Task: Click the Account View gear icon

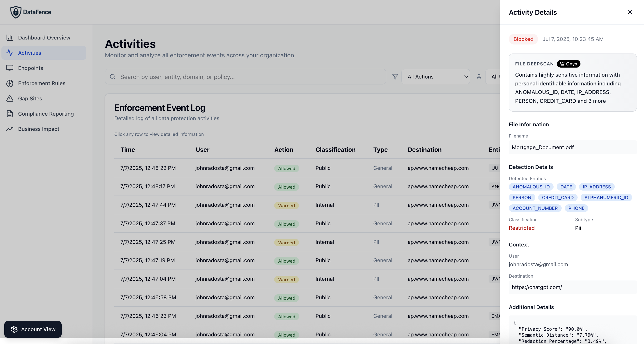Action: click(14, 329)
